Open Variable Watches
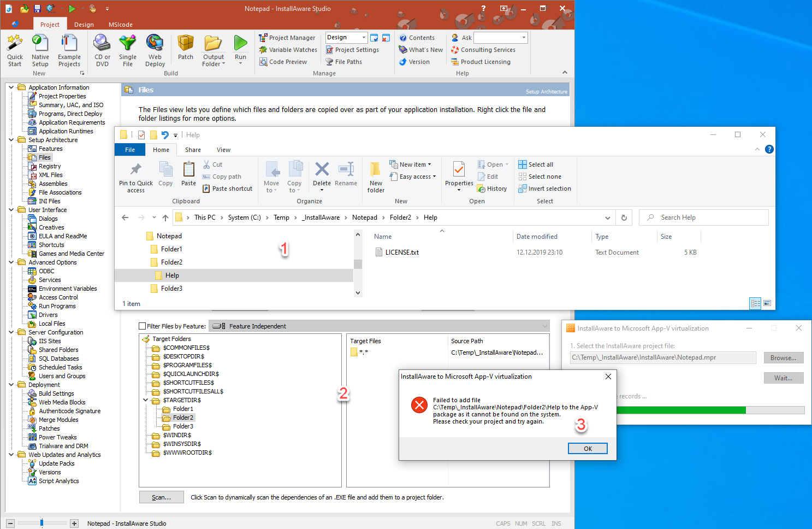The image size is (812, 529). click(x=288, y=50)
